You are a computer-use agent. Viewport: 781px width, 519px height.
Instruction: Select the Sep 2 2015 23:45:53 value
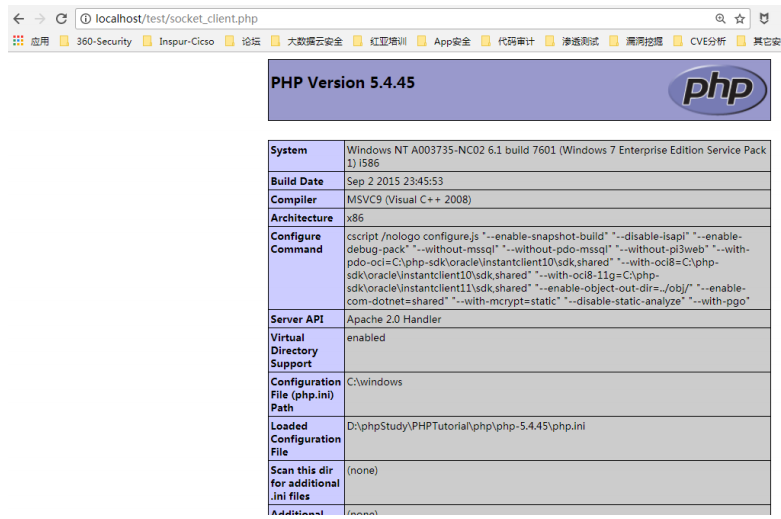[395, 181]
